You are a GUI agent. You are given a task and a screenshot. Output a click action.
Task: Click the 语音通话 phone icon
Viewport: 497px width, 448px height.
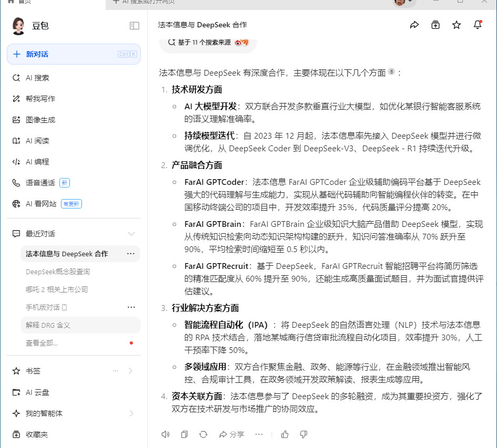[x=16, y=183]
